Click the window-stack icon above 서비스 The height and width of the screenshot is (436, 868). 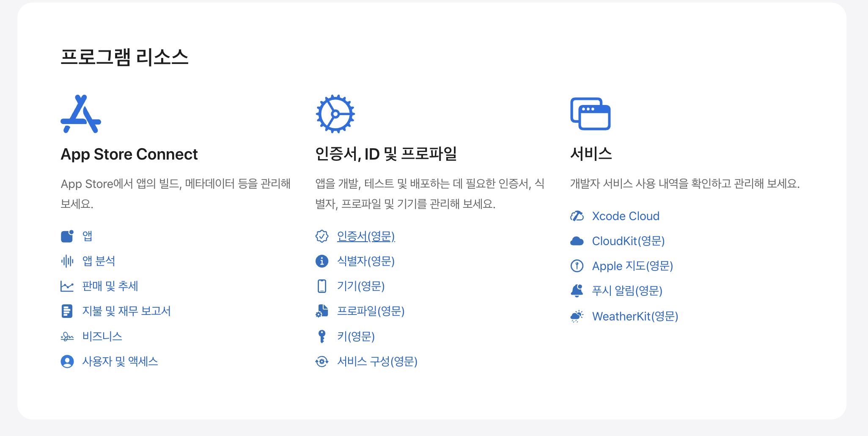pos(591,114)
